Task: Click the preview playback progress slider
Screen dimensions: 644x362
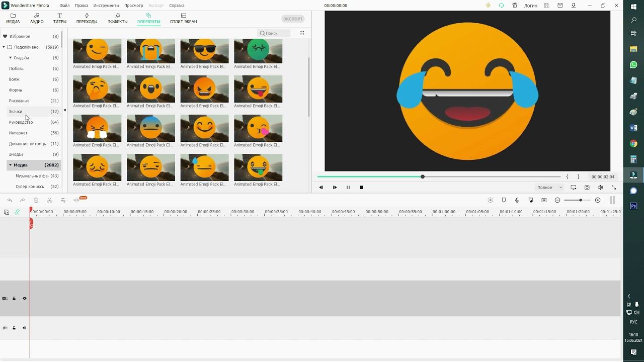Action: tap(439, 177)
